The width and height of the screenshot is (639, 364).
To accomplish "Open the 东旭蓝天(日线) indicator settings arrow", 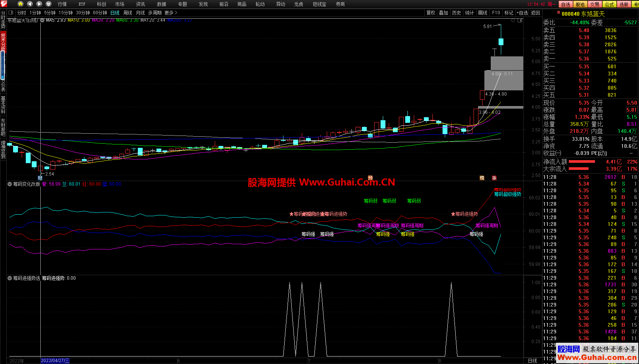I will tap(42, 20).
